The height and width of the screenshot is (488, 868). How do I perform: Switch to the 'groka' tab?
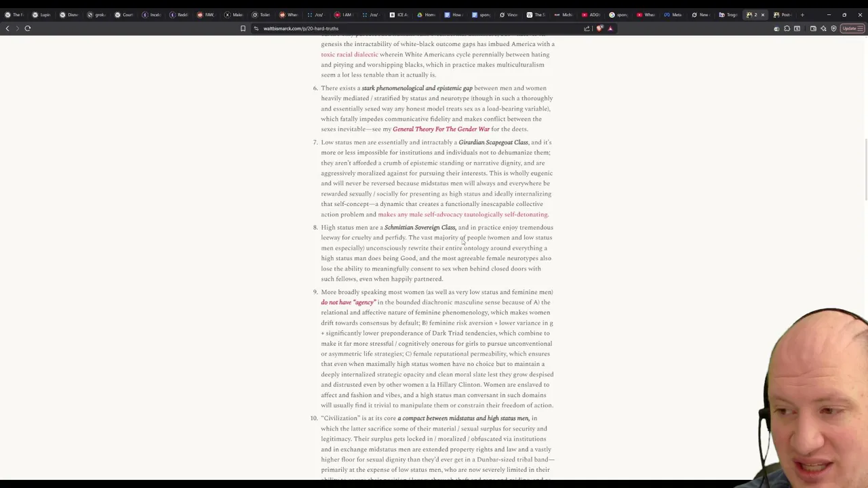[97, 15]
